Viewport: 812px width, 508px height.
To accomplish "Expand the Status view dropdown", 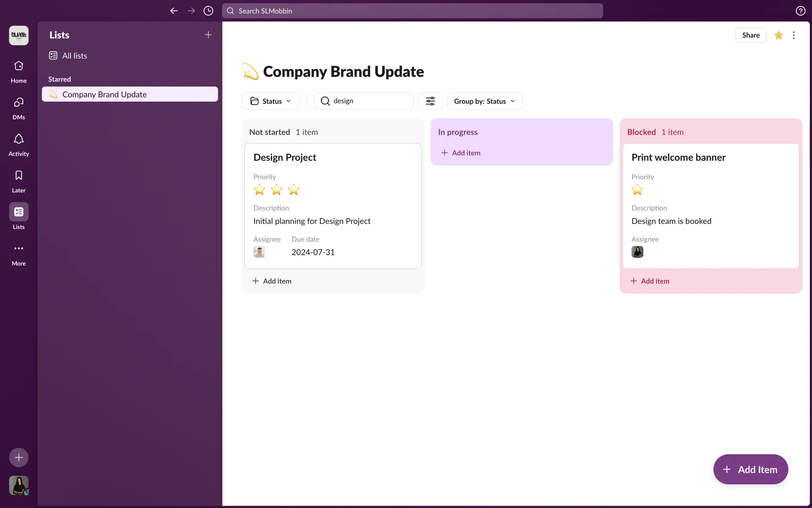I will (x=271, y=101).
